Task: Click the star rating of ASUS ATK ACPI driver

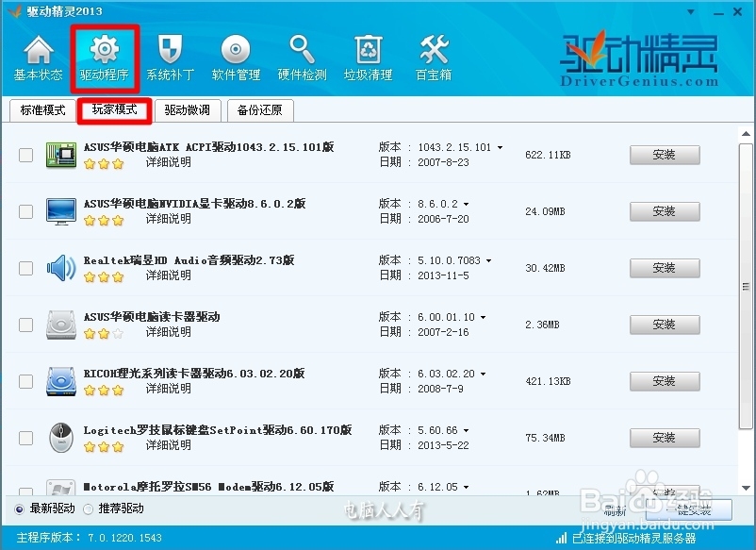Action: tap(104, 164)
